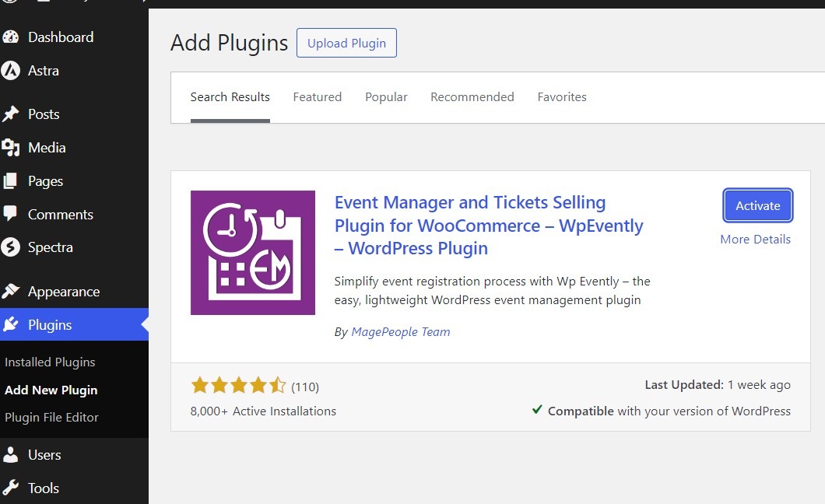Click the Users person icon
Screen dimensions: 825x504
[x=10, y=455]
